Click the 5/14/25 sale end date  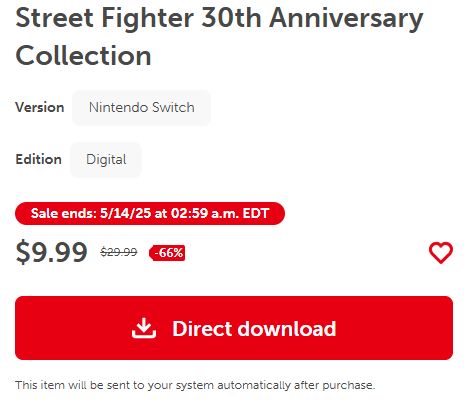(x=125, y=213)
